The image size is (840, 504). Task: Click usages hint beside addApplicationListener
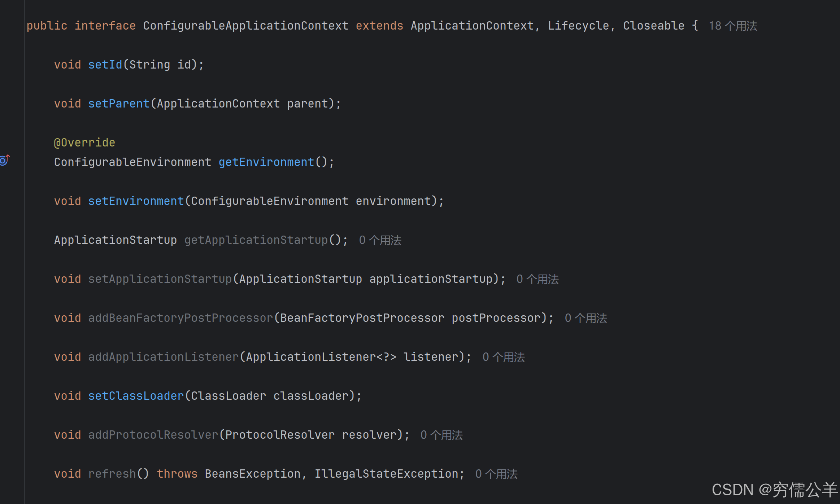tap(503, 357)
